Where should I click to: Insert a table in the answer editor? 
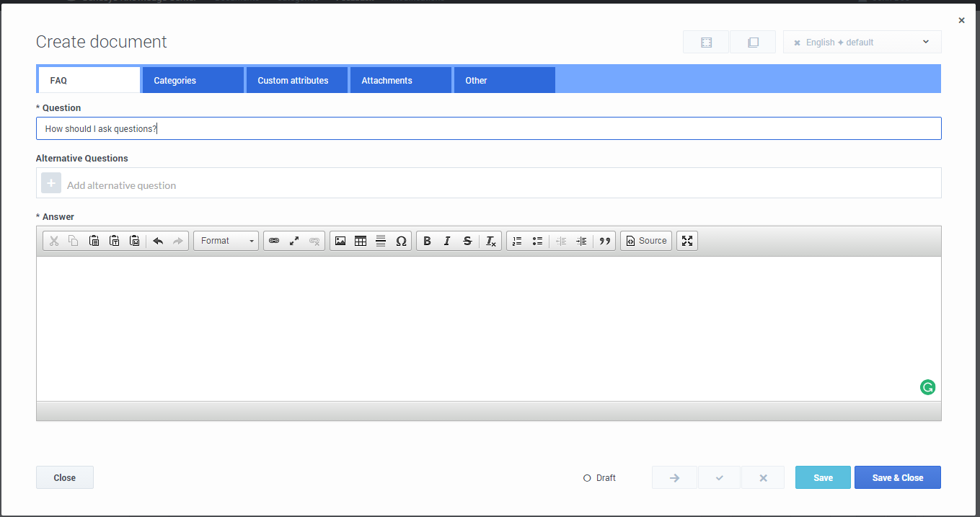(x=361, y=241)
